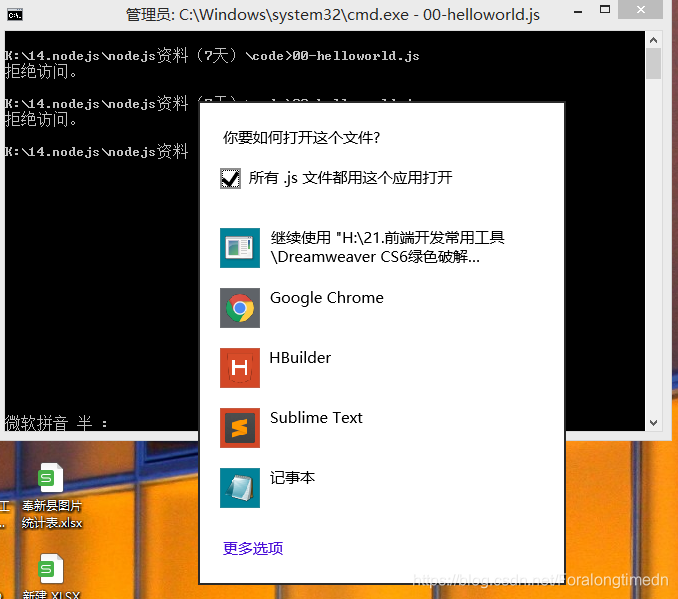The width and height of the screenshot is (678, 599).
Task: Maximize the cmd.exe window
Action: [x=605, y=10]
